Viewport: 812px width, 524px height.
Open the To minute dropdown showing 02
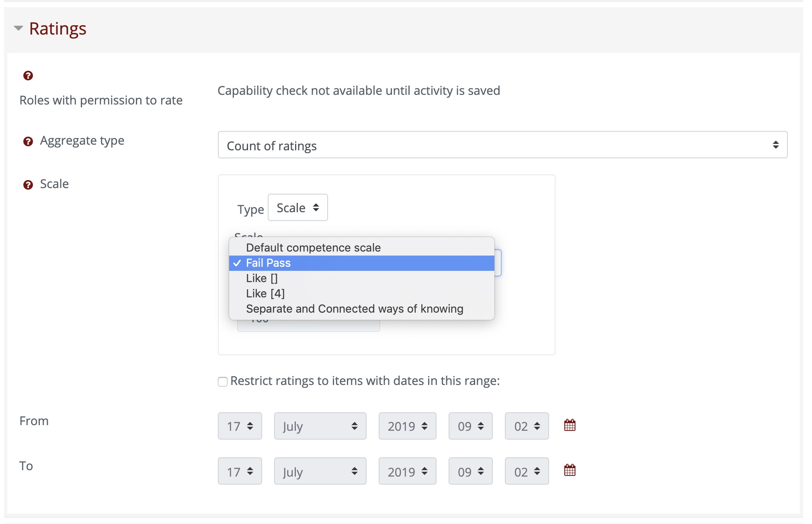[x=527, y=471]
